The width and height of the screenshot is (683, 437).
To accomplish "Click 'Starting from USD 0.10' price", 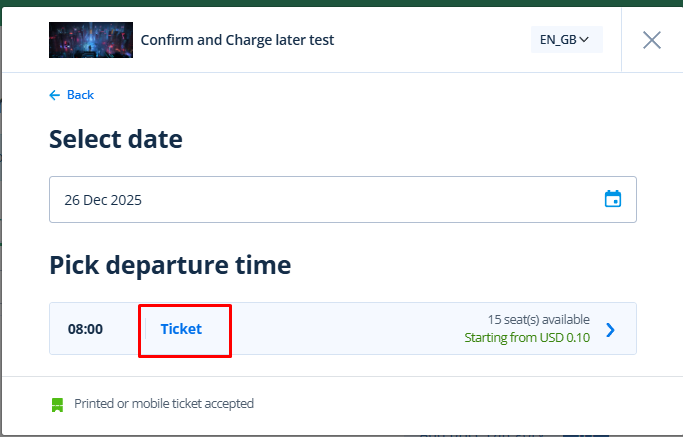I will tap(527, 338).
